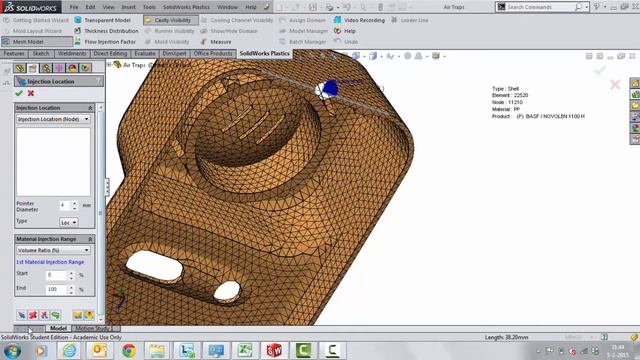Open Injection Location (Node) dropdown
The image size is (640, 360).
click(53, 119)
